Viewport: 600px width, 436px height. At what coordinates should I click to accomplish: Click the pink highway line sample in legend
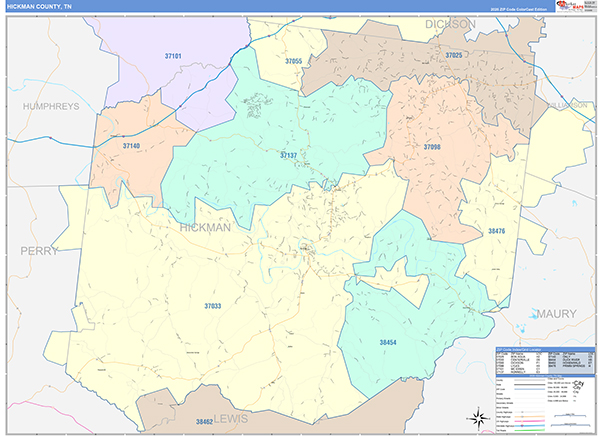pos(530,421)
